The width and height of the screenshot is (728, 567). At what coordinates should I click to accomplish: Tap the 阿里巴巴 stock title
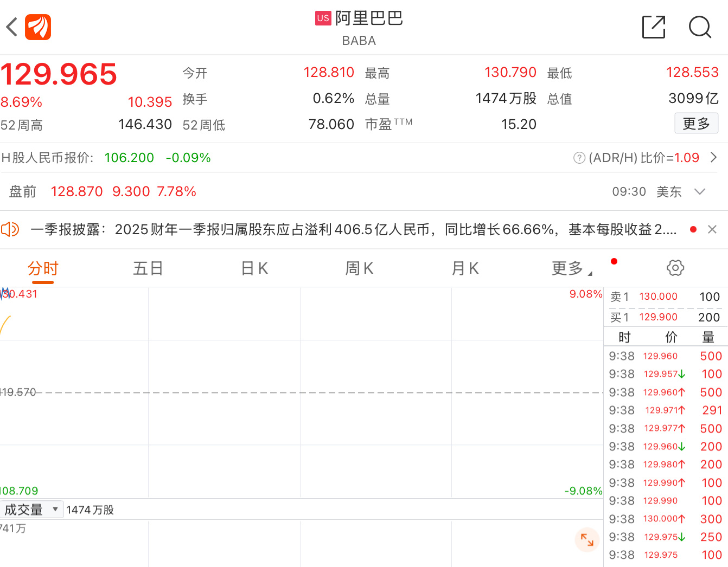[369, 18]
